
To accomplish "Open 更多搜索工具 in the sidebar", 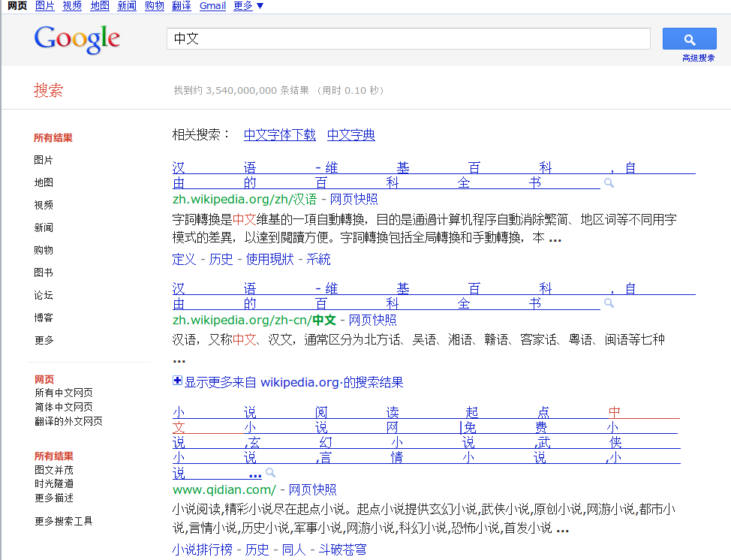I will (x=64, y=521).
